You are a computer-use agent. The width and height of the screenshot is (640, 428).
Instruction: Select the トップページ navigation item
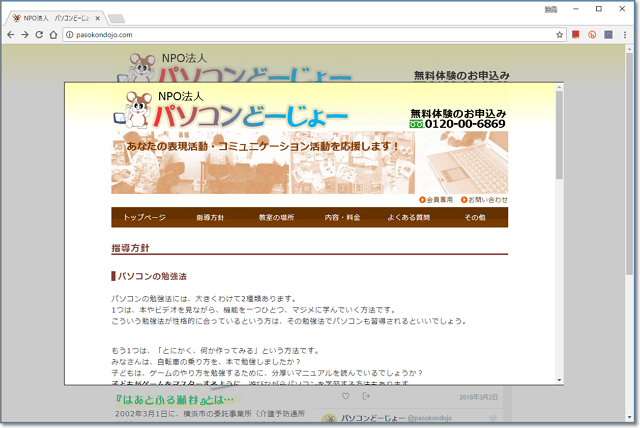point(144,217)
